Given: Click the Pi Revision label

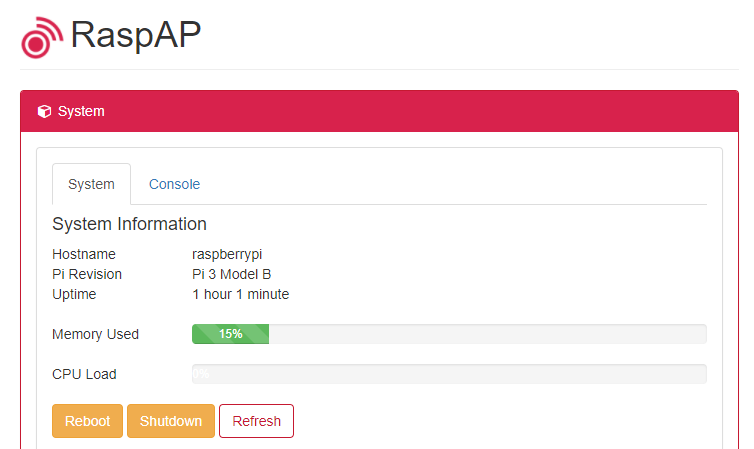Looking at the screenshot, I should coord(87,274).
